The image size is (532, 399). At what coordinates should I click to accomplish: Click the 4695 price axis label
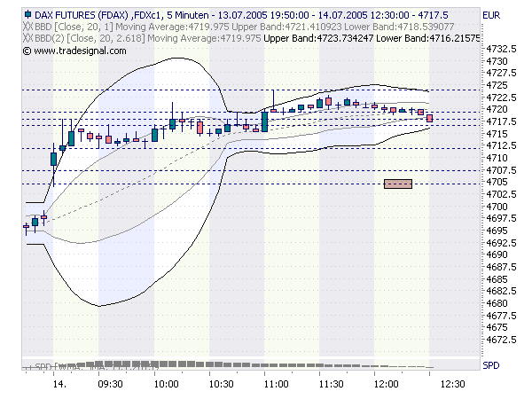click(497, 231)
